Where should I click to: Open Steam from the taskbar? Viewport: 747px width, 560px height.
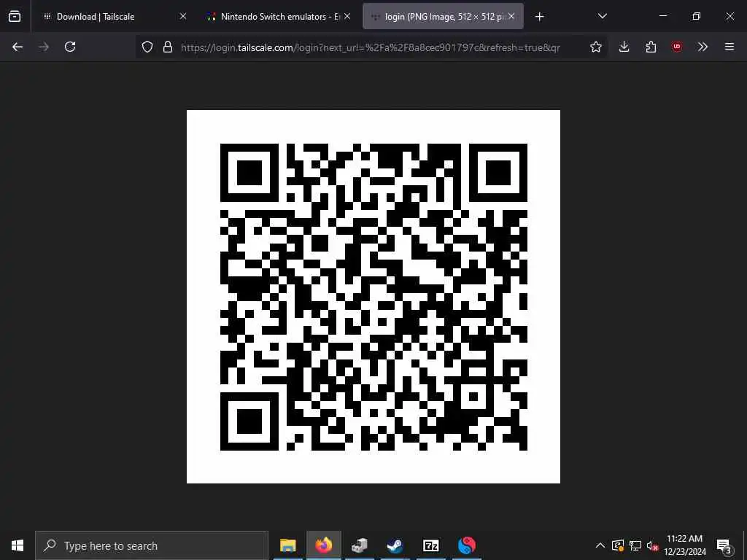[x=395, y=545]
